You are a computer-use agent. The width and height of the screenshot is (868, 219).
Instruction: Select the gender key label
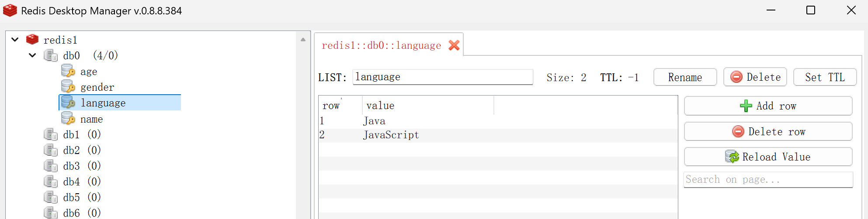(x=97, y=87)
